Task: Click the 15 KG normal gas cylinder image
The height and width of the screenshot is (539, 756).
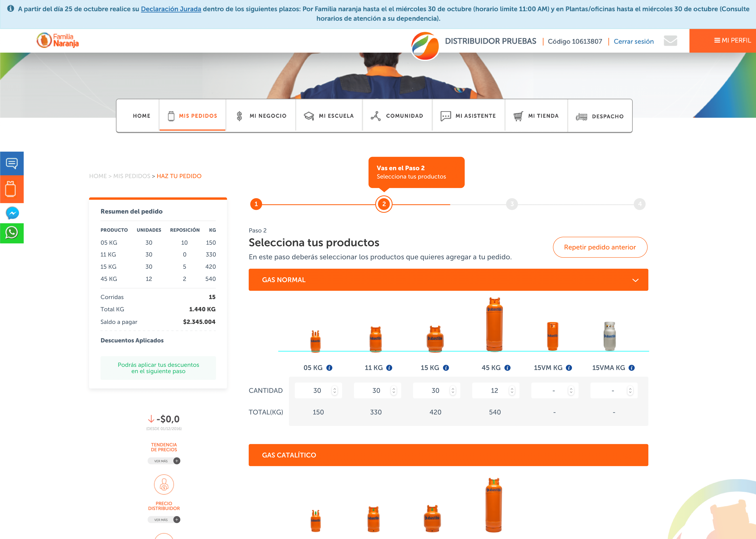Action: click(x=435, y=339)
